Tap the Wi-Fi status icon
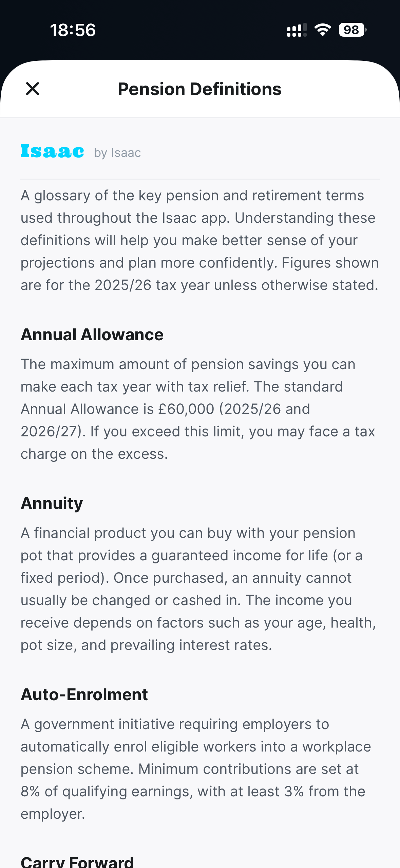The width and height of the screenshot is (400, 868). pos(323,30)
